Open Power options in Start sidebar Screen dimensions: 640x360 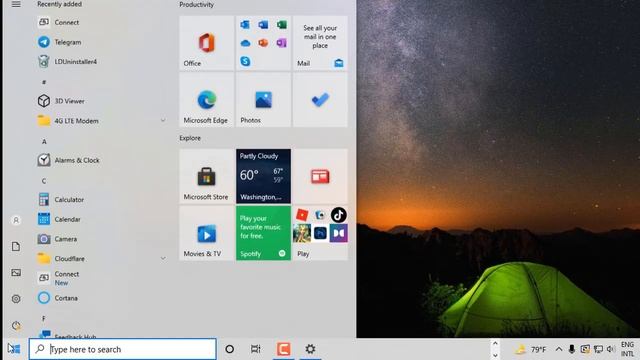pyautogui.click(x=16, y=326)
